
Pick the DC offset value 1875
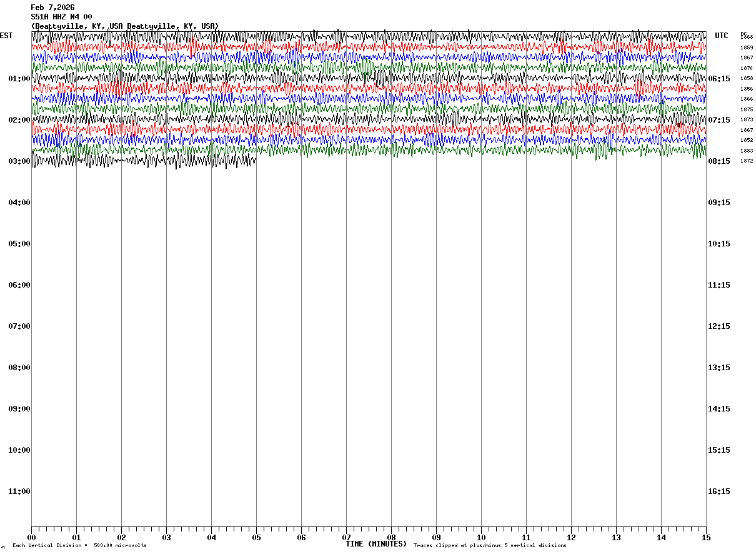point(747,109)
